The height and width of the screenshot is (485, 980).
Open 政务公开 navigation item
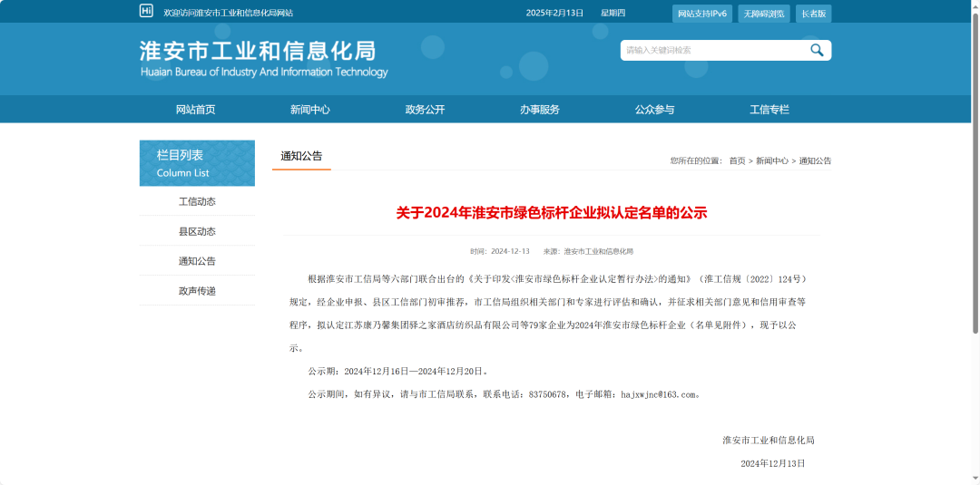pos(425,110)
